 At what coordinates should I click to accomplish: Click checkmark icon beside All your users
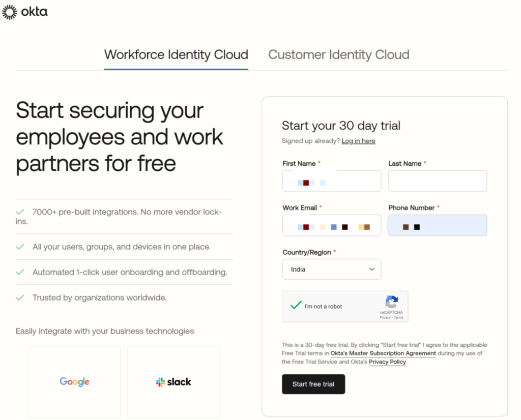tap(20, 247)
